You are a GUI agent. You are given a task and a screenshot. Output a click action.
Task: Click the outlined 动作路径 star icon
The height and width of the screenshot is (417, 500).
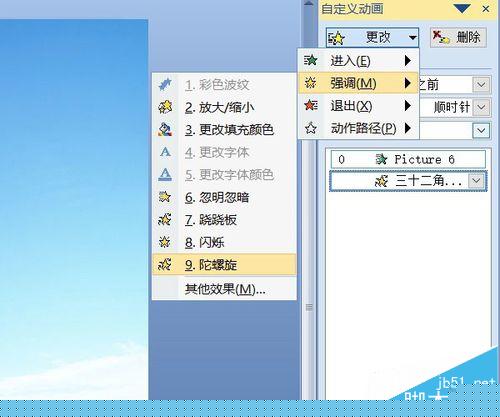[311, 128]
